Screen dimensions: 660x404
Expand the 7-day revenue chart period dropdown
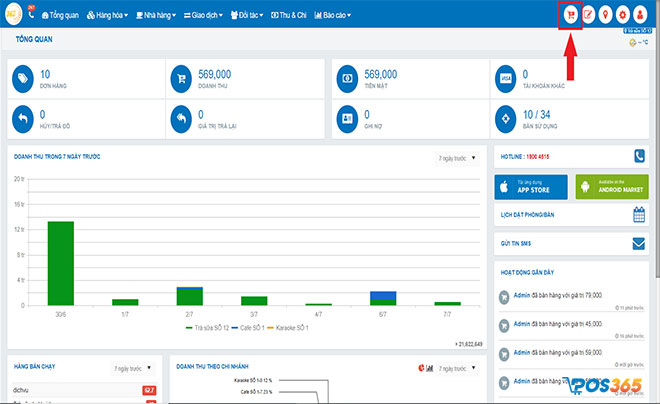pyautogui.click(x=459, y=158)
